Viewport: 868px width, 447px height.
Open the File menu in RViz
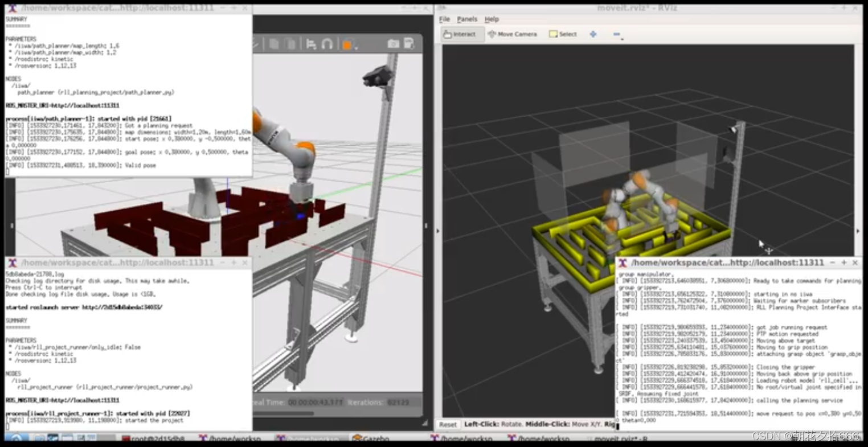point(445,19)
